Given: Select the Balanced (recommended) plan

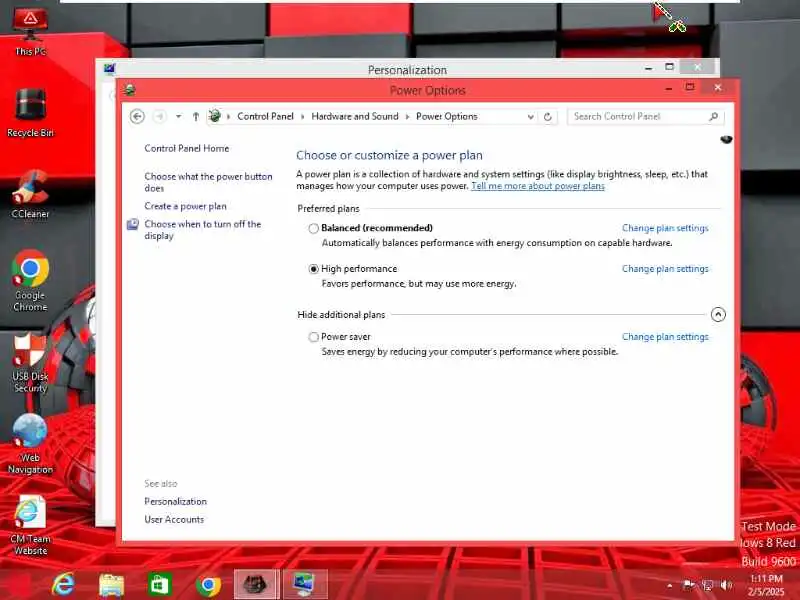Looking at the screenshot, I should (313, 228).
